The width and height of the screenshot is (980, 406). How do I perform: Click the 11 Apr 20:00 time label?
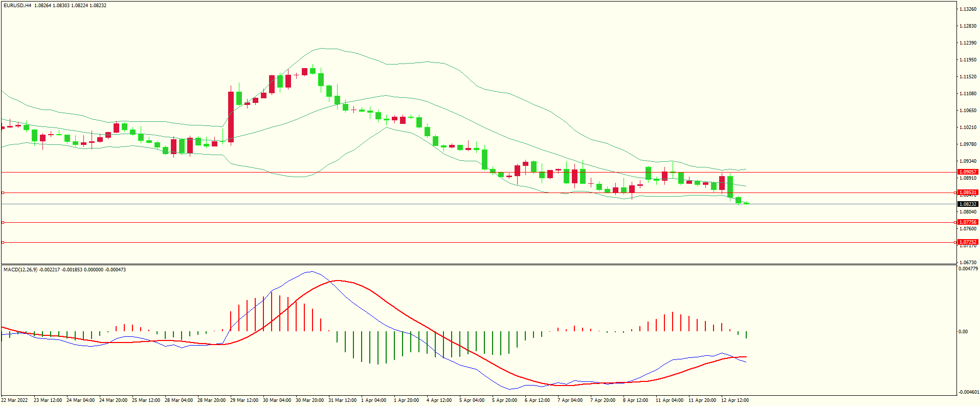click(x=702, y=400)
